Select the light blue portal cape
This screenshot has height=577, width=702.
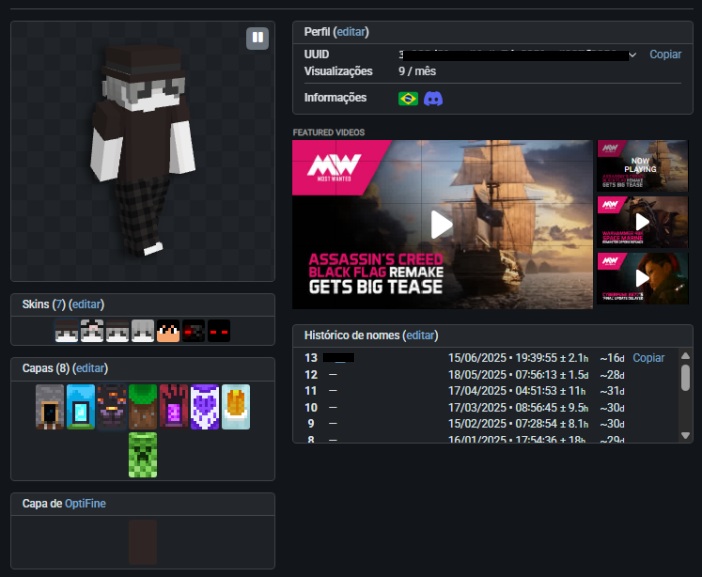(x=80, y=406)
